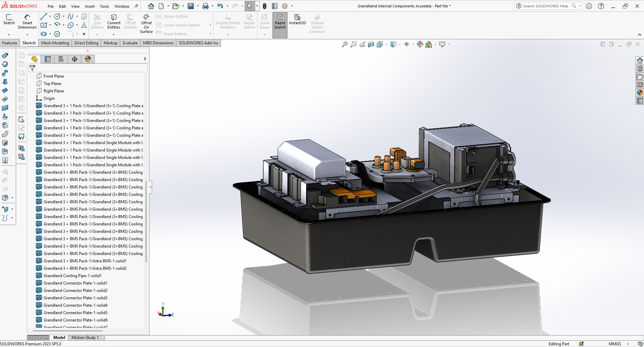Switch to the MBD Dimensions tab
The width and height of the screenshot is (644, 347).
coord(158,43)
